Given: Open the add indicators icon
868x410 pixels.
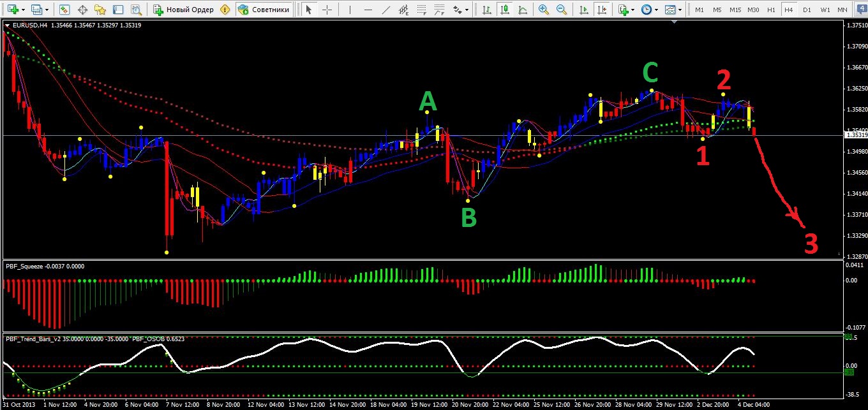Looking at the screenshot, I should tap(623, 10).
